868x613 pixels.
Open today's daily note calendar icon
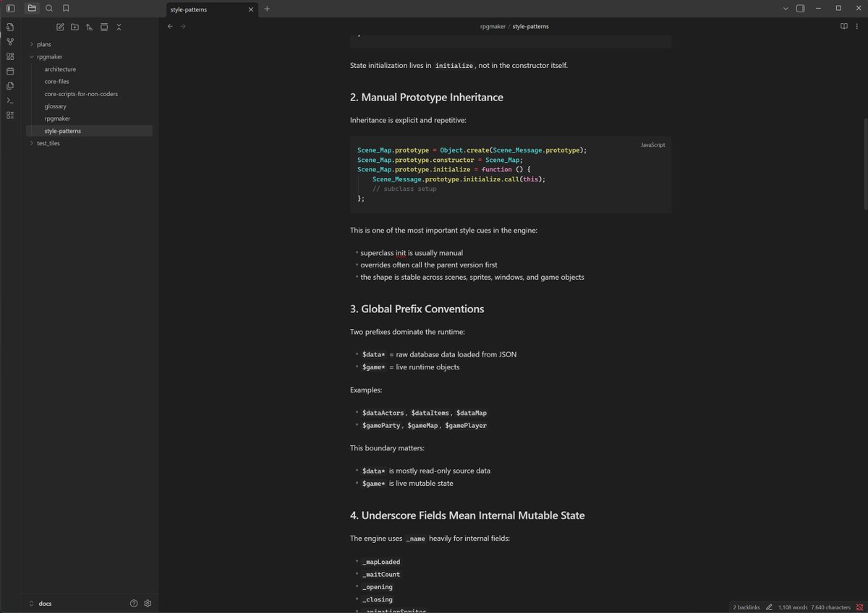pos(10,71)
